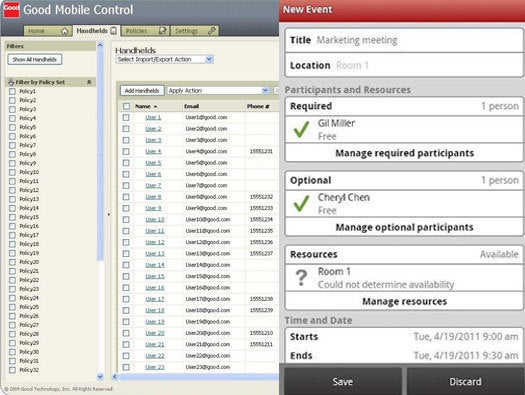Image resolution: width=525 pixels, height=395 pixels.
Task: Click the Required header row
Action: (404, 106)
